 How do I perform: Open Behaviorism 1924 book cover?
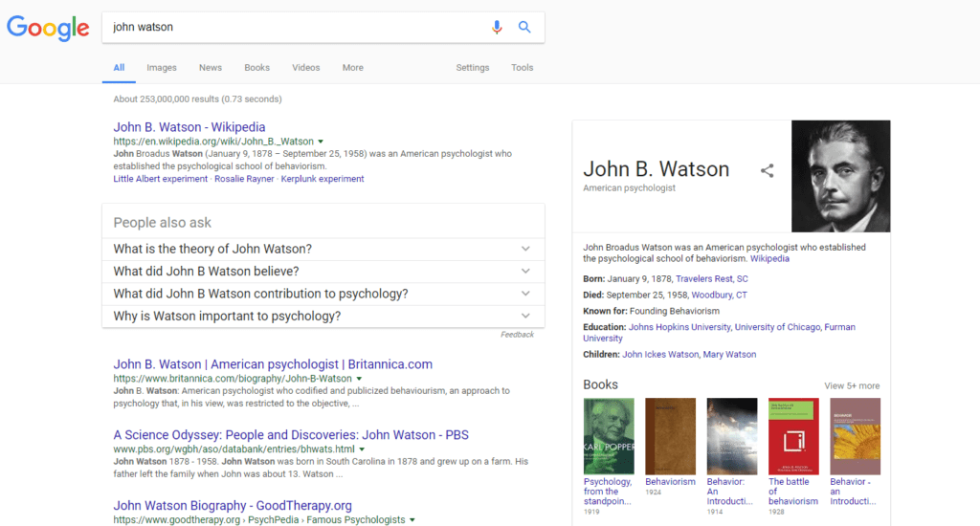click(x=670, y=436)
